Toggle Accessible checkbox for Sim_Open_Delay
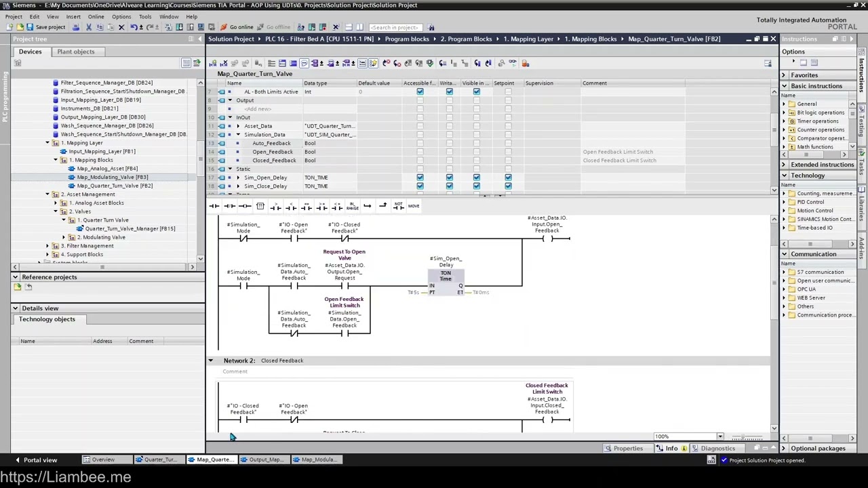Image resolution: width=868 pixels, height=488 pixels. 420,178
